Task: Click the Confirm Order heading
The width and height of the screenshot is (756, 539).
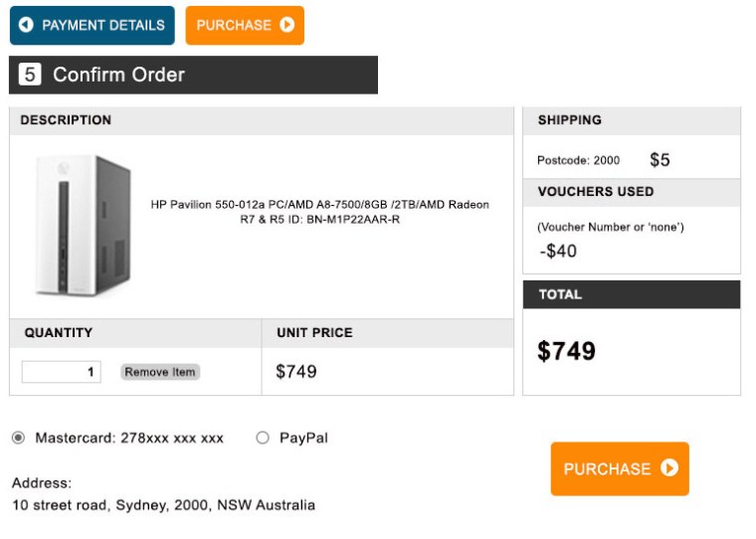Action: click(118, 75)
